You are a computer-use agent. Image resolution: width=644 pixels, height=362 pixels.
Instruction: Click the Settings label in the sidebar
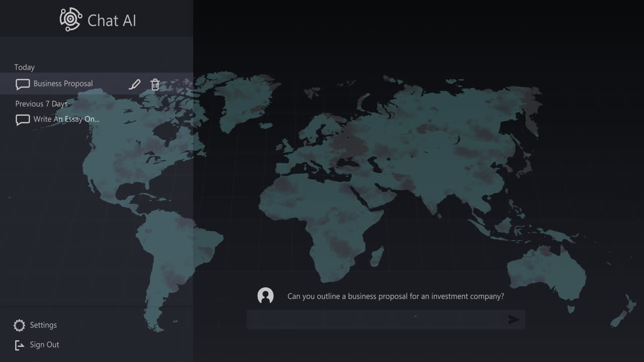tap(43, 325)
